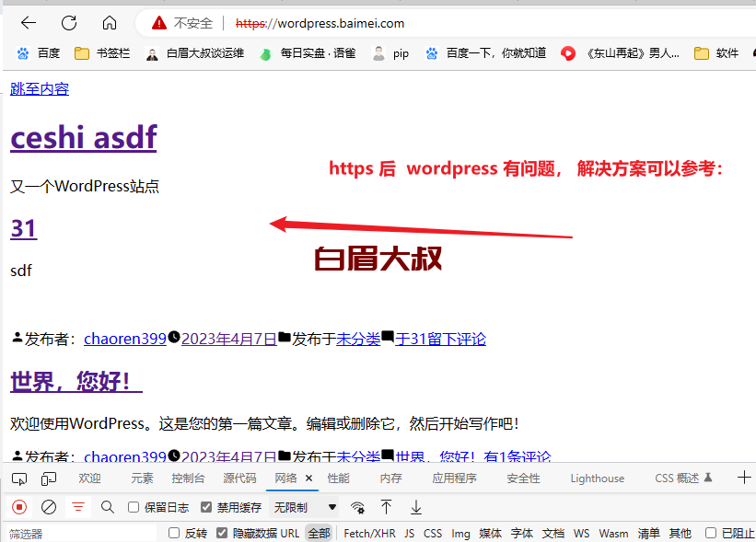
Task: Open more DevTools tools with plus button
Action: [744, 478]
